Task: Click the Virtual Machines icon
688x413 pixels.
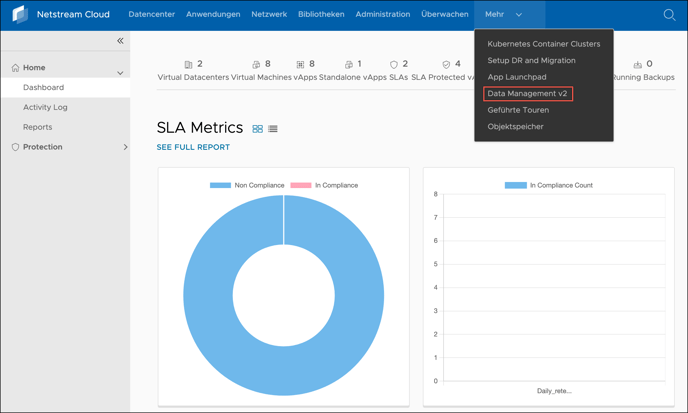Action: [x=256, y=65]
